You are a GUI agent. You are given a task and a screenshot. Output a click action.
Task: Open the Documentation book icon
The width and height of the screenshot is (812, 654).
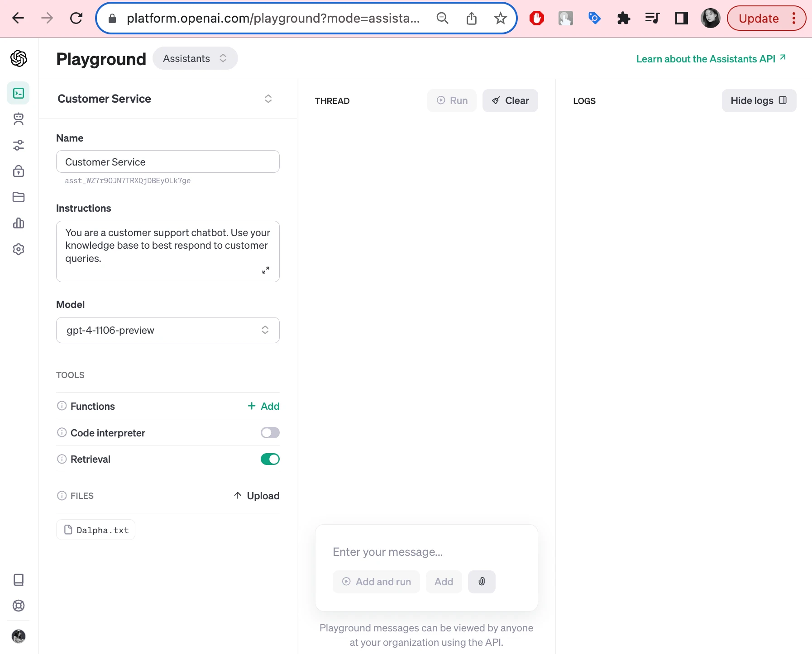pos(19,580)
